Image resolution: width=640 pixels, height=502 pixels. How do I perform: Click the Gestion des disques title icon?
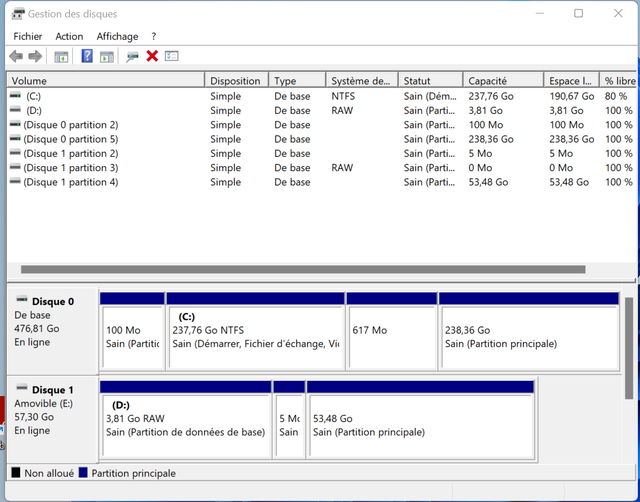tap(18, 13)
